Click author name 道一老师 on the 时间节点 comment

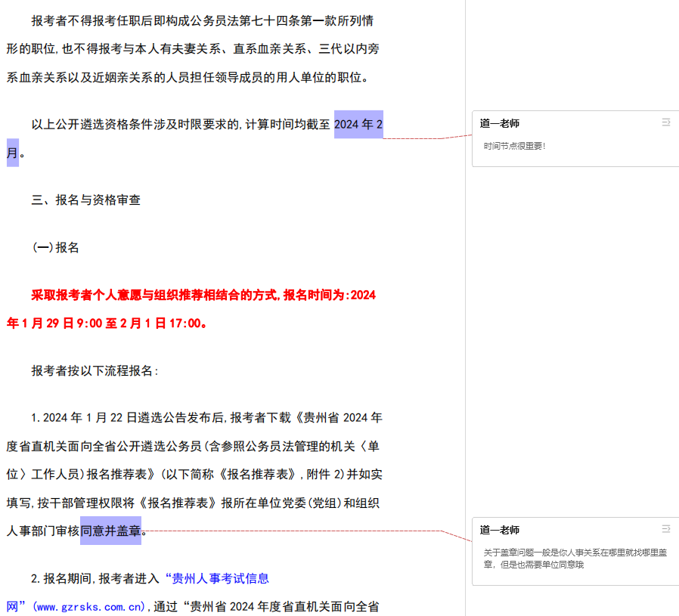500,123
